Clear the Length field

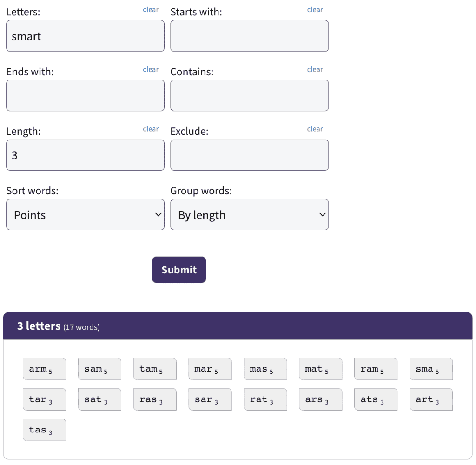click(x=151, y=129)
